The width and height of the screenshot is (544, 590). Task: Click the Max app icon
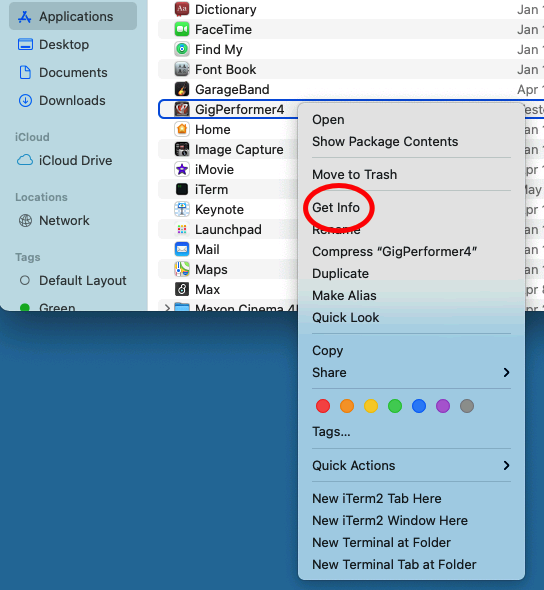(182, 289)
